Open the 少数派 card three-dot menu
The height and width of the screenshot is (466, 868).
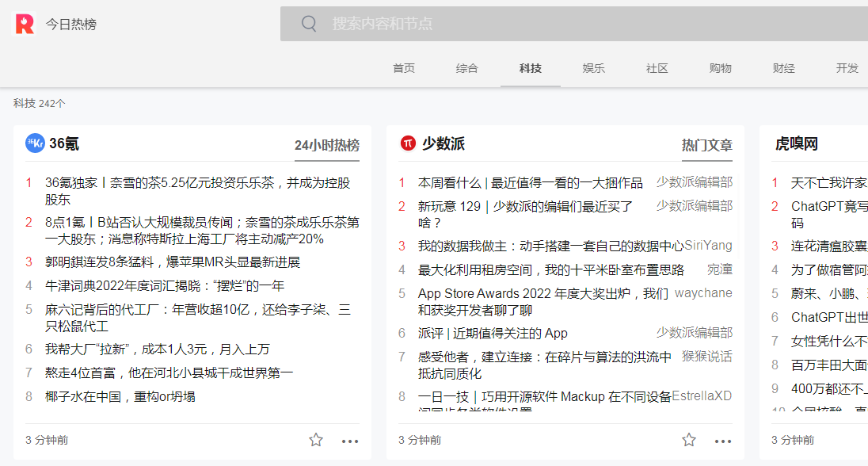click(723, 441)
